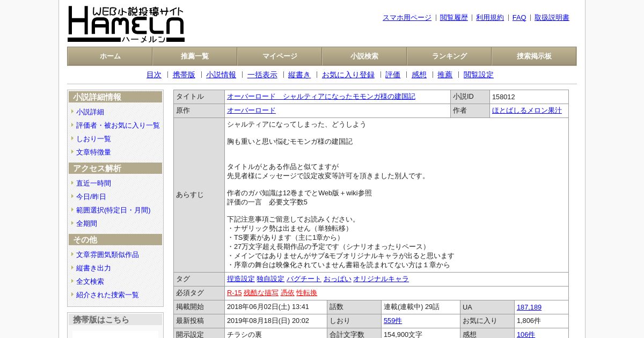
Task: Open the マイページ navigation tab
Action: [280, 56]
